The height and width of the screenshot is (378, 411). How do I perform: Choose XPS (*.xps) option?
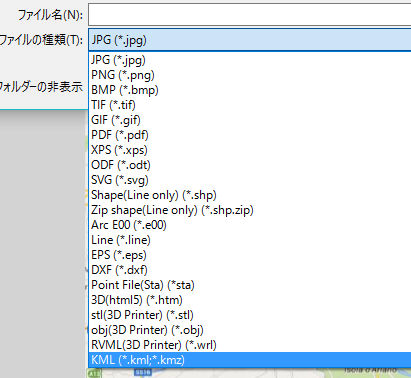pyautogui.click(x=250, y=150)
